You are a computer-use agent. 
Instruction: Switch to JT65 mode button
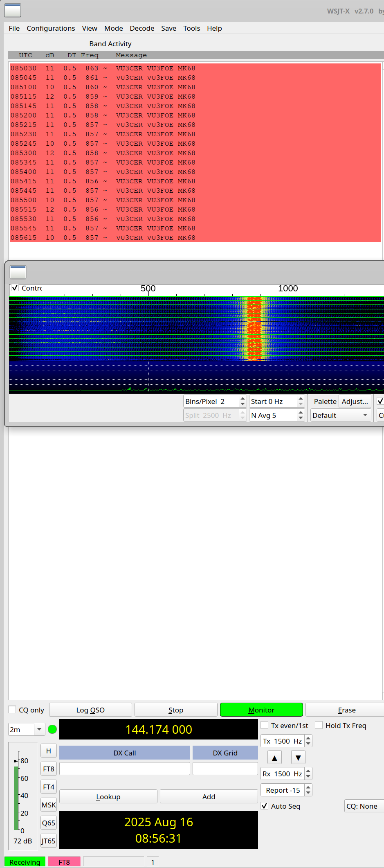coord(49,841)
